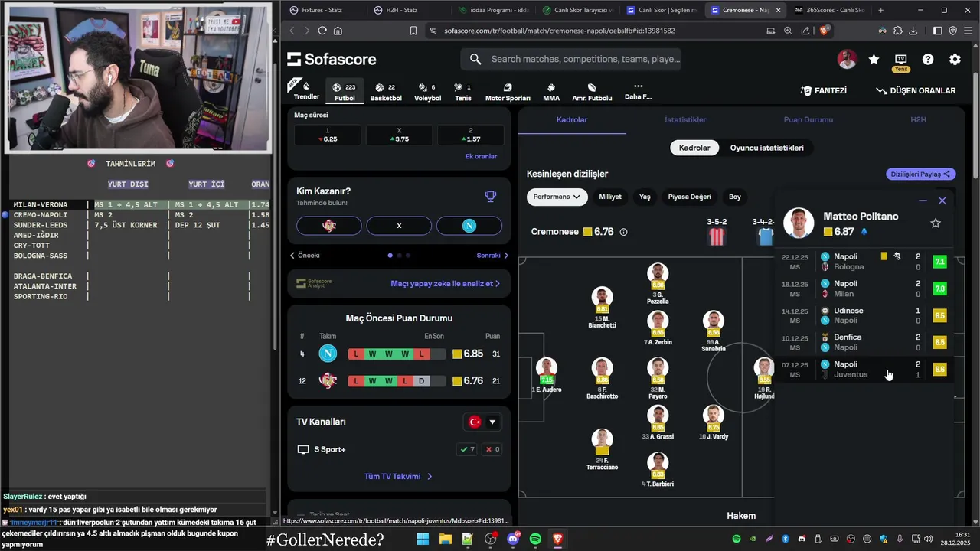980x551 pixels.
Task: Select player J. Vardy on the pitch
Action: [714, 423]
